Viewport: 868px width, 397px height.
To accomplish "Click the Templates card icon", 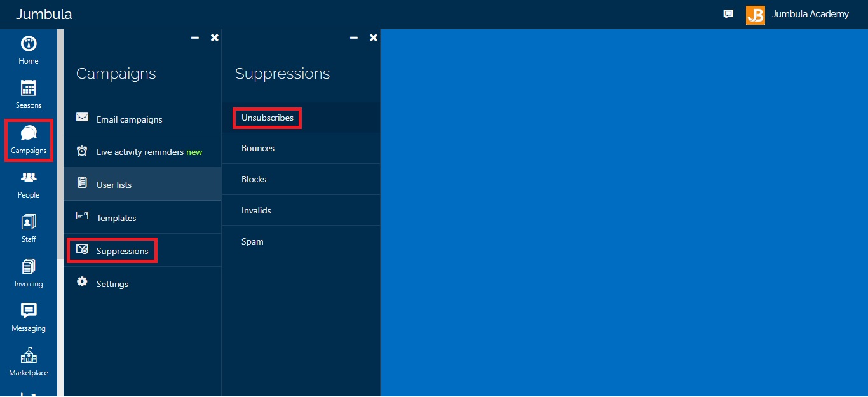I will coord(82,215).
